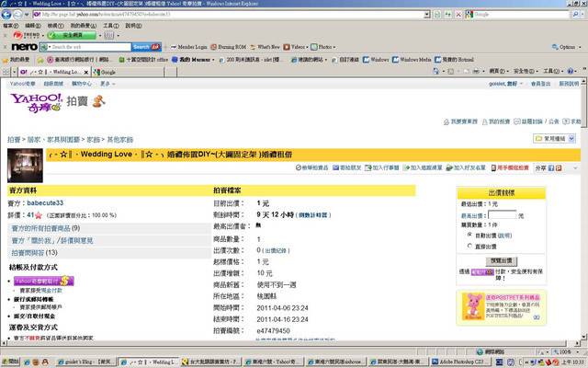
Task: Click Burning ROM toolbar item
Action: (229, 47)
